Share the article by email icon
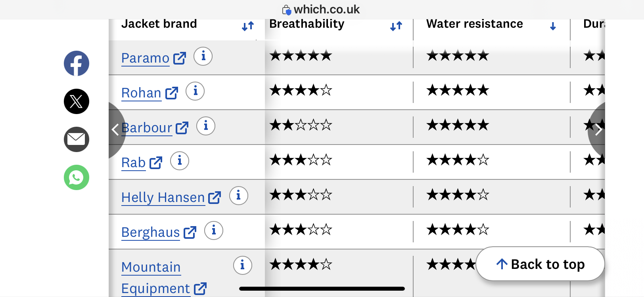 [77, 139]
